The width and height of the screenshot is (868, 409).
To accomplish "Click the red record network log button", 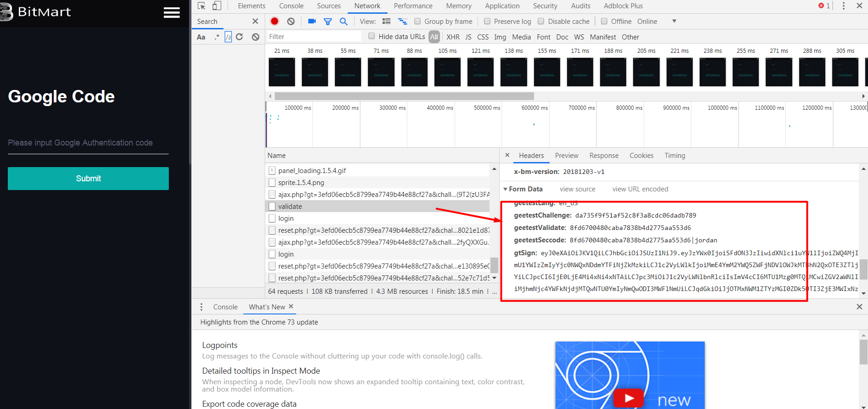I will tap(274, 21).
